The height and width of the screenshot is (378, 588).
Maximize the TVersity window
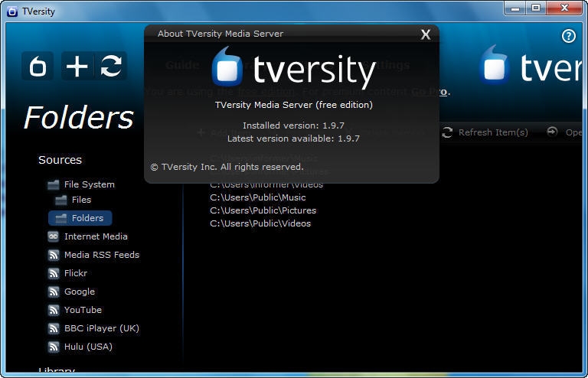tap(536, 8)
